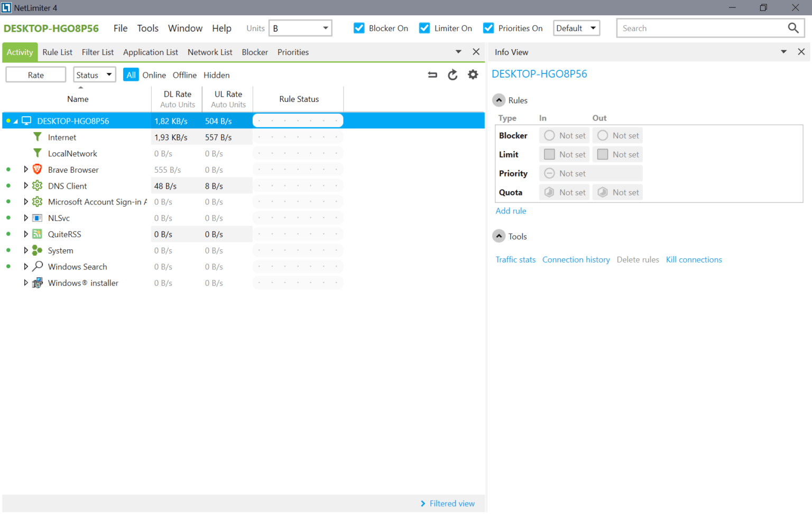Image resolution: width=812 pixels, height=514 pixels.
Task: Click the Add rule link
Action: tap(511, 210)
